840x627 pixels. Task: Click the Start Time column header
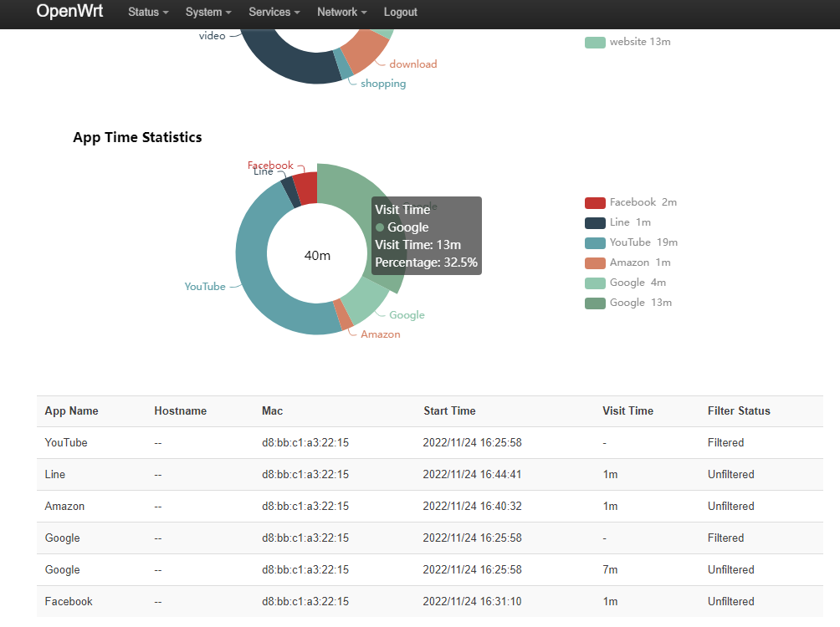click(x=449, y=410)
